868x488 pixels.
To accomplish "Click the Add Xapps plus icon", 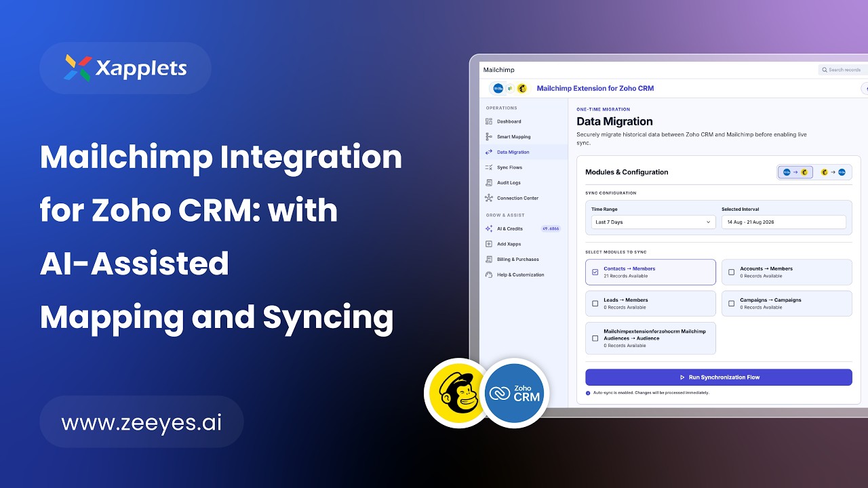I will pos(489,244).
